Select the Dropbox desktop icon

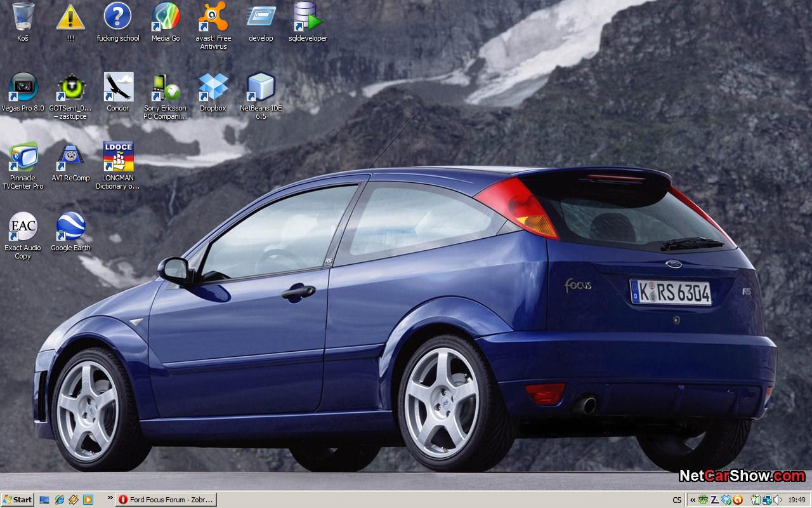pyautogui.click(x=213, y=87)
